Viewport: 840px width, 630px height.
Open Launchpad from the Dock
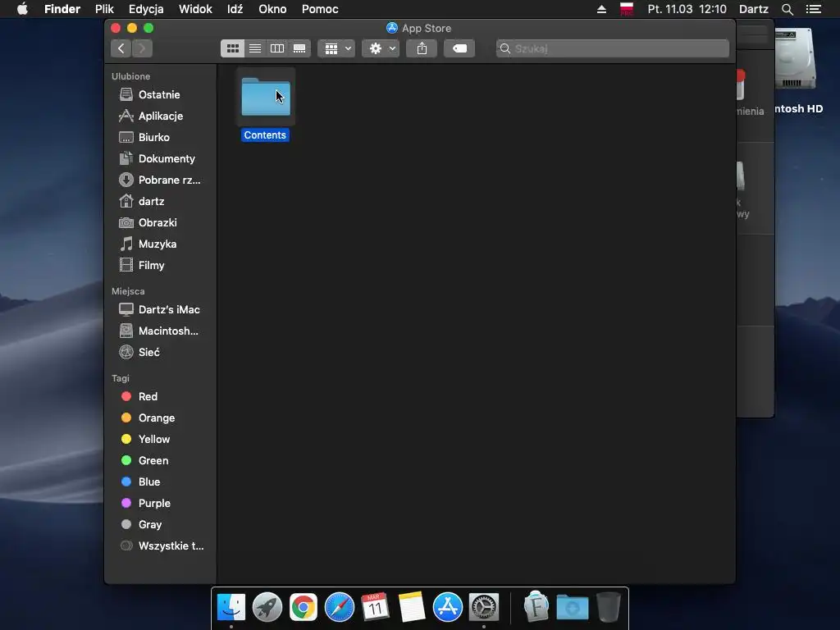(x=267, y=607)
